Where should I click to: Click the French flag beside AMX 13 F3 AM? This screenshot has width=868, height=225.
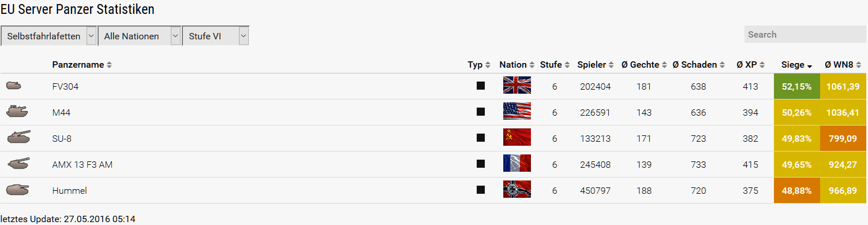pyautogui.click(x=517, y=164)
